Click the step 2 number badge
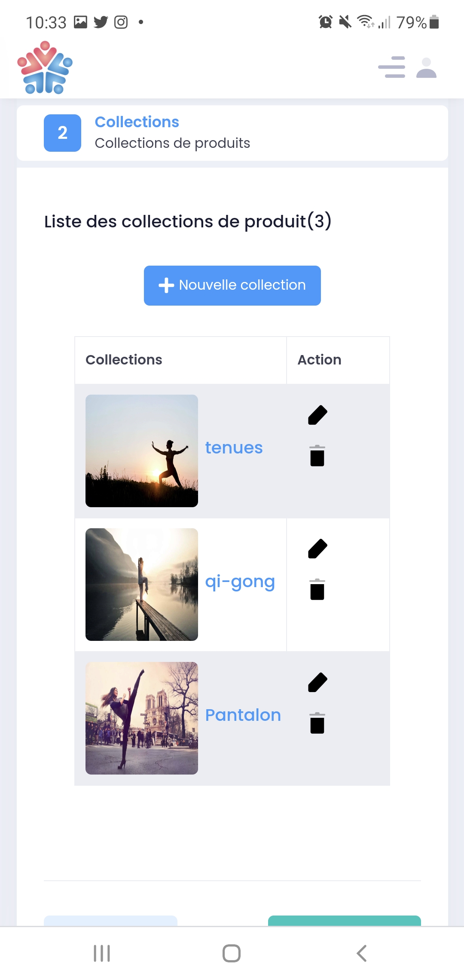The height and width of the screenshot is (980, 464). (x=63, y=133)
